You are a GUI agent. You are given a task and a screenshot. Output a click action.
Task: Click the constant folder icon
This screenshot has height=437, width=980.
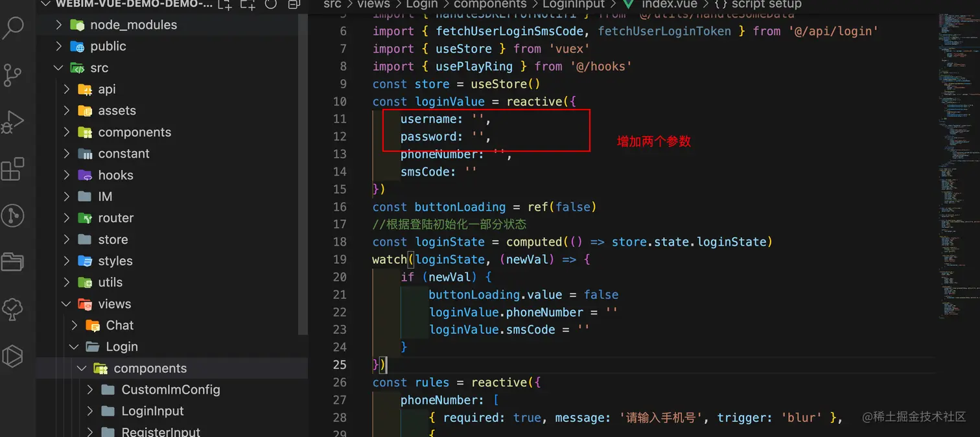85,154
